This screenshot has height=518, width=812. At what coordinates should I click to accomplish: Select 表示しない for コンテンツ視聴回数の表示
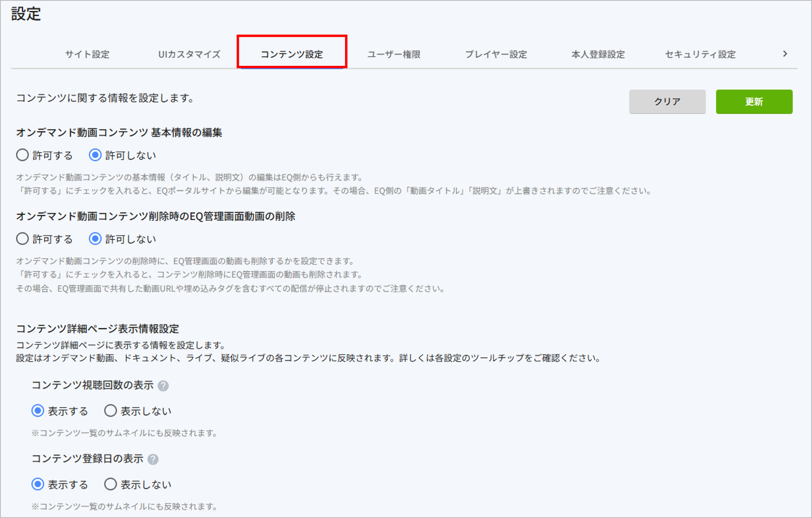coord(111,411)
